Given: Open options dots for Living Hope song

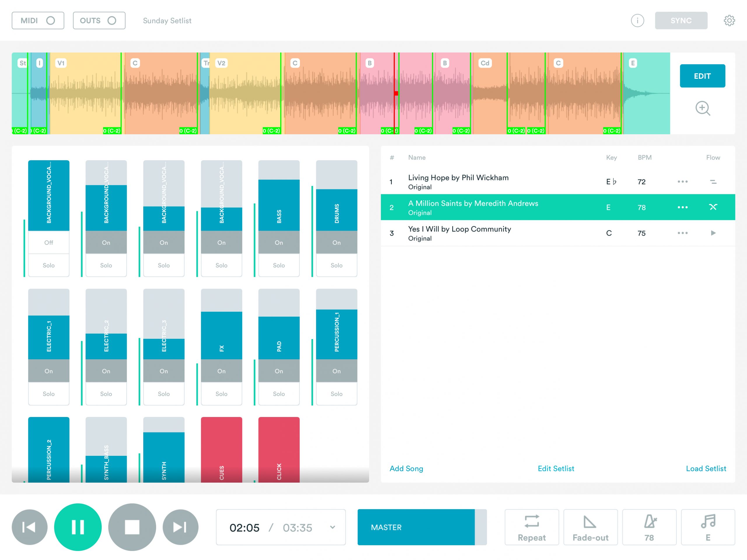Looking at the screenshot, I should (682, 182).
